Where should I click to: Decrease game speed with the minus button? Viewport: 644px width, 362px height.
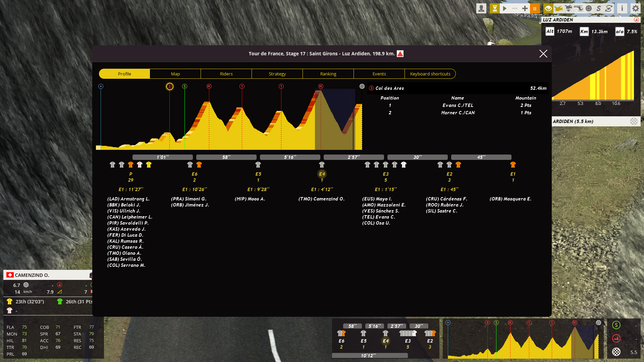(x=515, y=8)
